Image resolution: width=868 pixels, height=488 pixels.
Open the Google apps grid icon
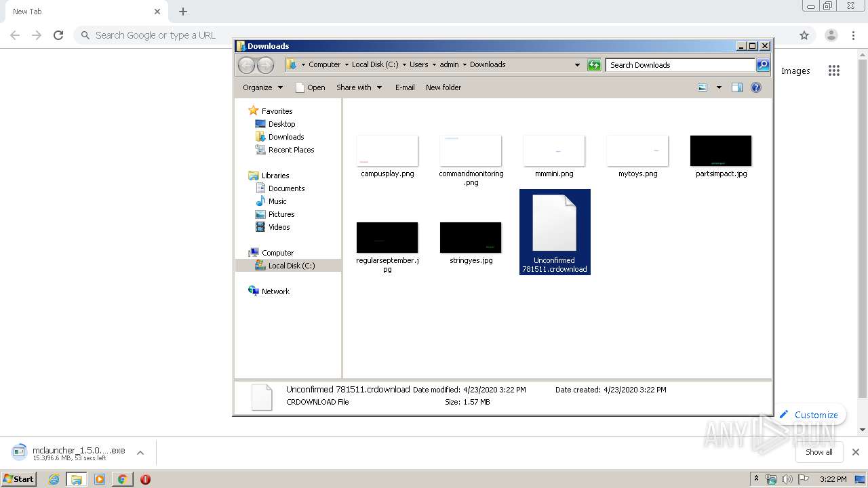tap(834, 70)
